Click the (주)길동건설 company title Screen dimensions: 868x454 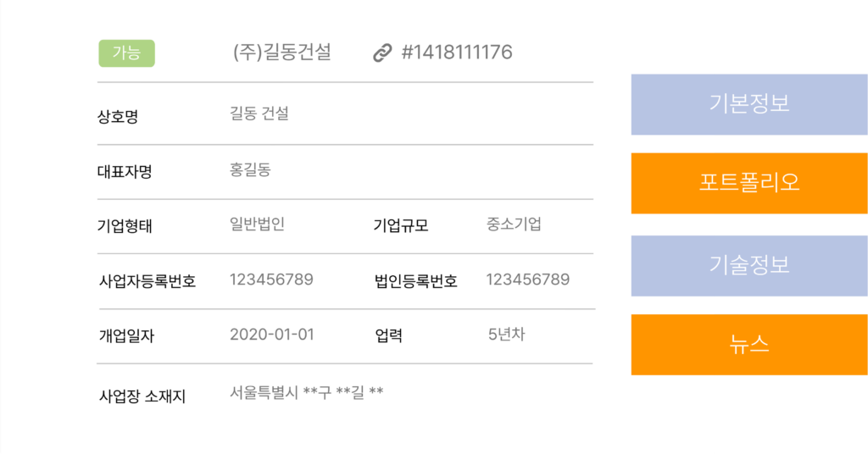281,53
